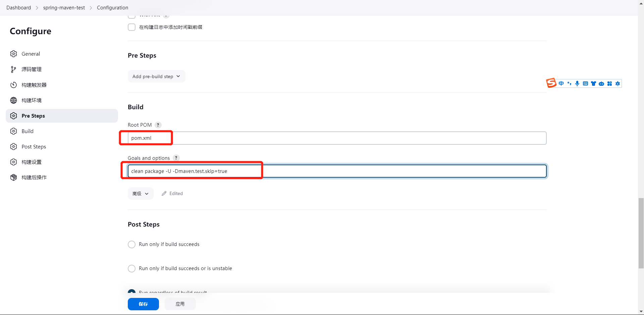644x315 pixels.
Task: Click scrollbar down arrow
Action: 641,312
